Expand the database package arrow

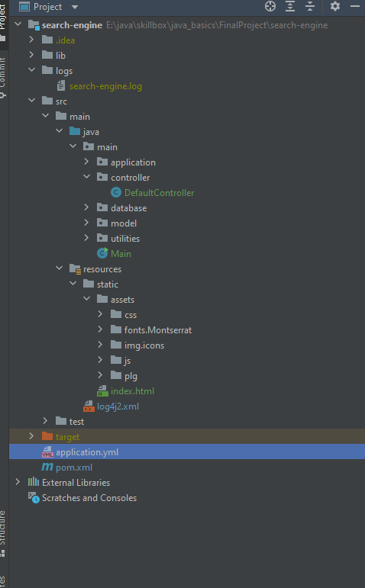pyautogui.click(x=86, y=207)
